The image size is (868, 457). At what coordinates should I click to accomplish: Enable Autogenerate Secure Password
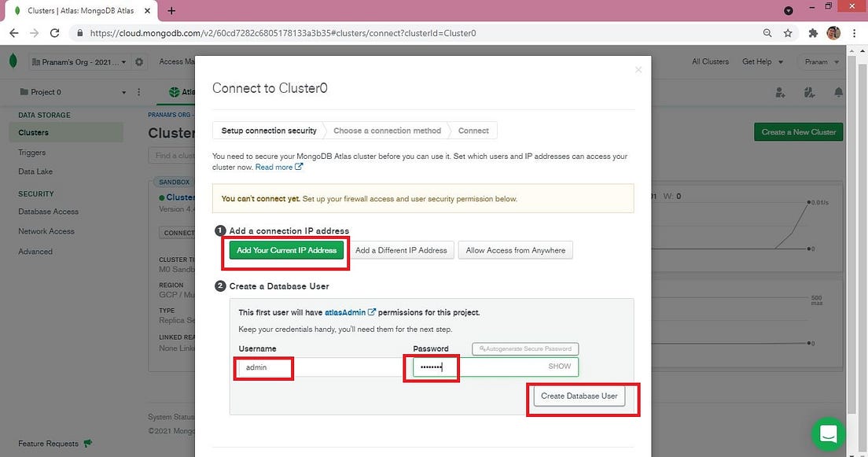point(524,348)
